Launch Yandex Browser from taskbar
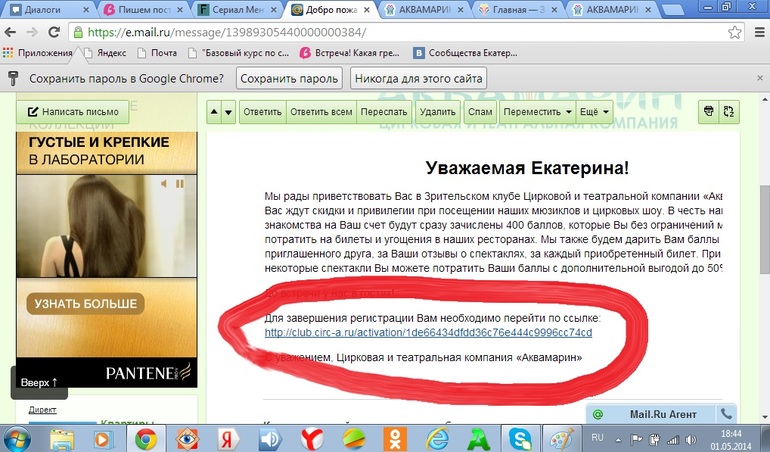Viewport: 770px width, 452px height. pyautogui.click(x=312, y=439)
